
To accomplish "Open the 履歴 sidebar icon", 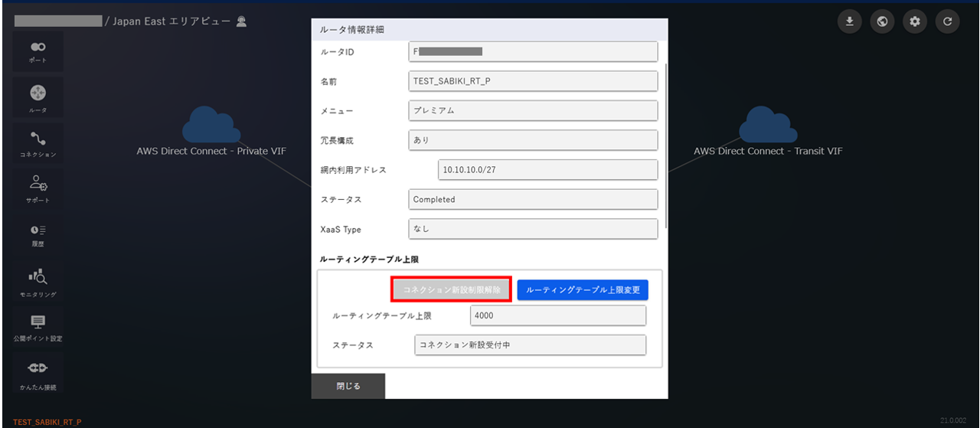I will click(38, 234).
